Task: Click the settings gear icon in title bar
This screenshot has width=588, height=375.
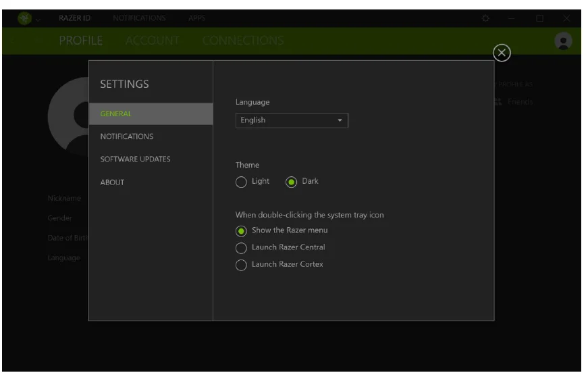Action: (485, 18)
